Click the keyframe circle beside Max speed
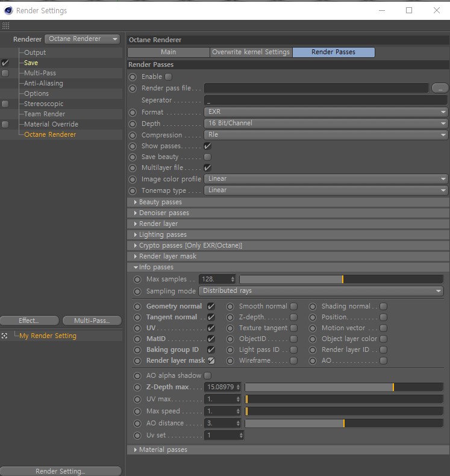The image size is (450, 476). pyautogui.click(x=137, y=412)
